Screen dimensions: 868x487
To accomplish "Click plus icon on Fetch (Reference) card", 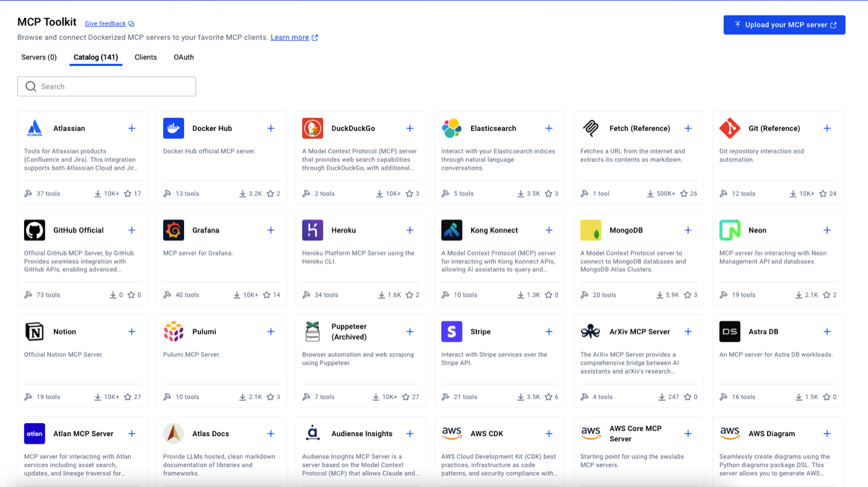I will (x=688, y=128).
